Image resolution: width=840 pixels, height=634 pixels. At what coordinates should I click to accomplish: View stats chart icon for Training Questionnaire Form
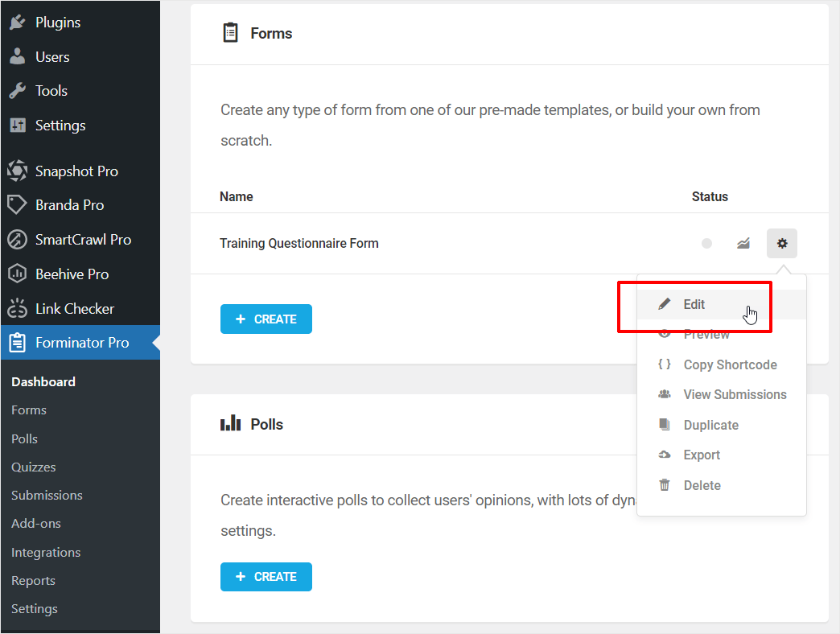pyautogui.click(x=743, y=244)
